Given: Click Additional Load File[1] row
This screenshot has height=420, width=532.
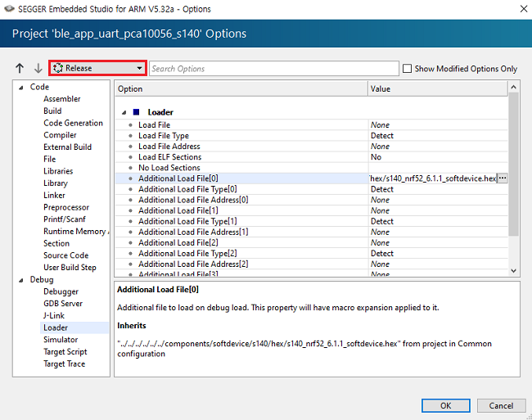Looking at the screenshot, I should pos(312,210).
